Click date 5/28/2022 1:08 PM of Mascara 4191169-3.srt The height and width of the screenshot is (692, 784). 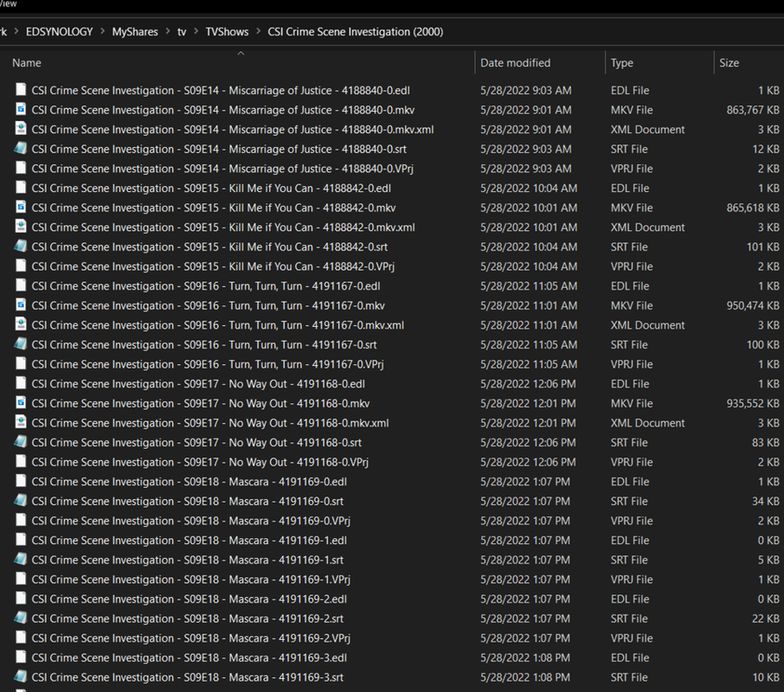coord(525,677)
